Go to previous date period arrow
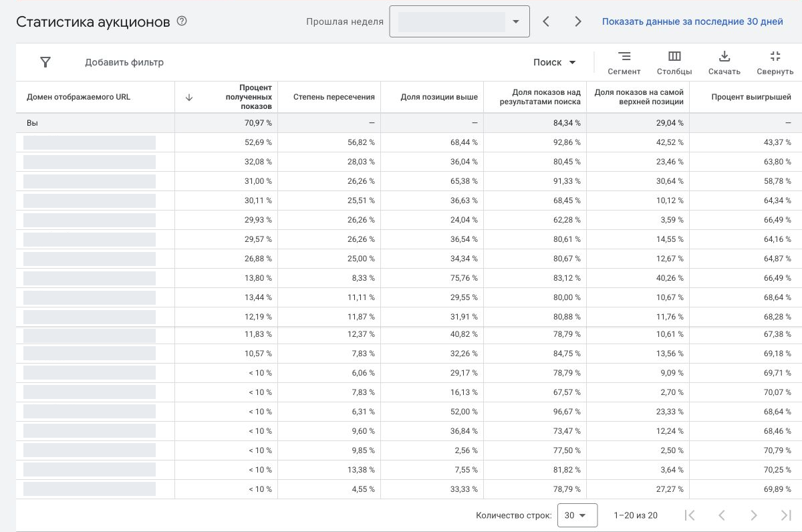 pyautogui.click(x=546, y=21)
